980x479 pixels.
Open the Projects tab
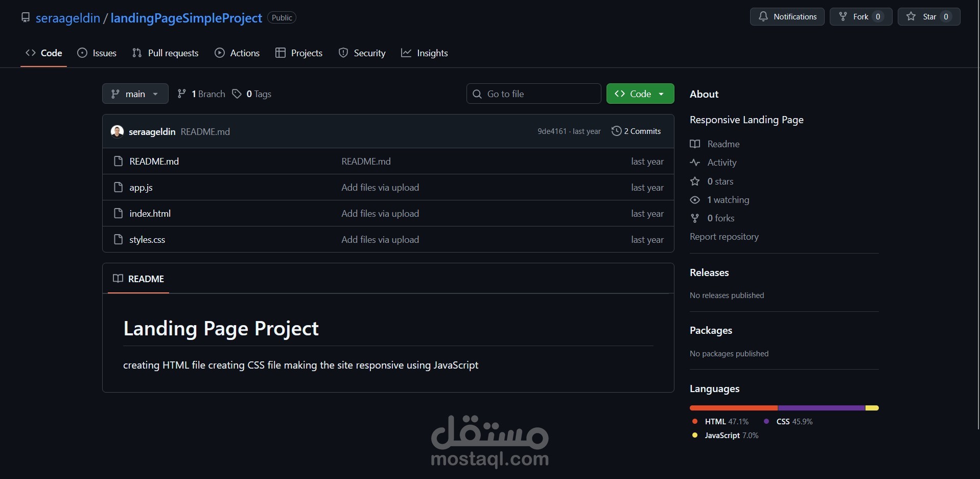pos(299,53)
